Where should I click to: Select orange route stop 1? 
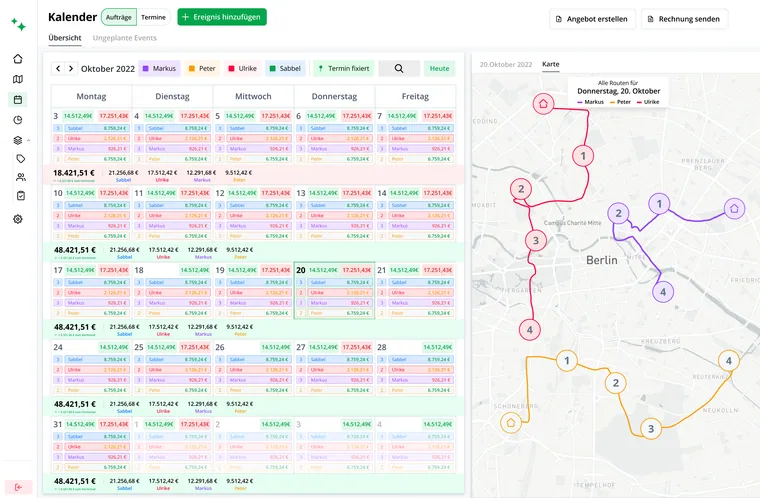pos(567,360)
